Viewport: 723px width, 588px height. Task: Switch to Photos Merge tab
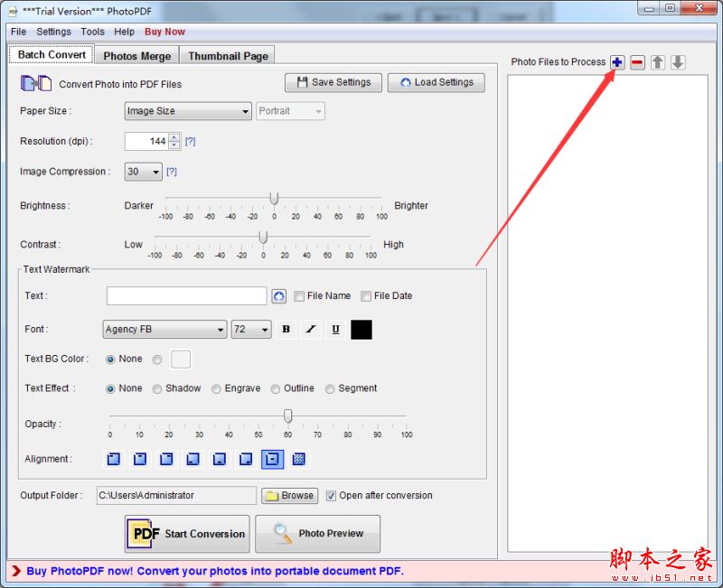click(137, 56)
